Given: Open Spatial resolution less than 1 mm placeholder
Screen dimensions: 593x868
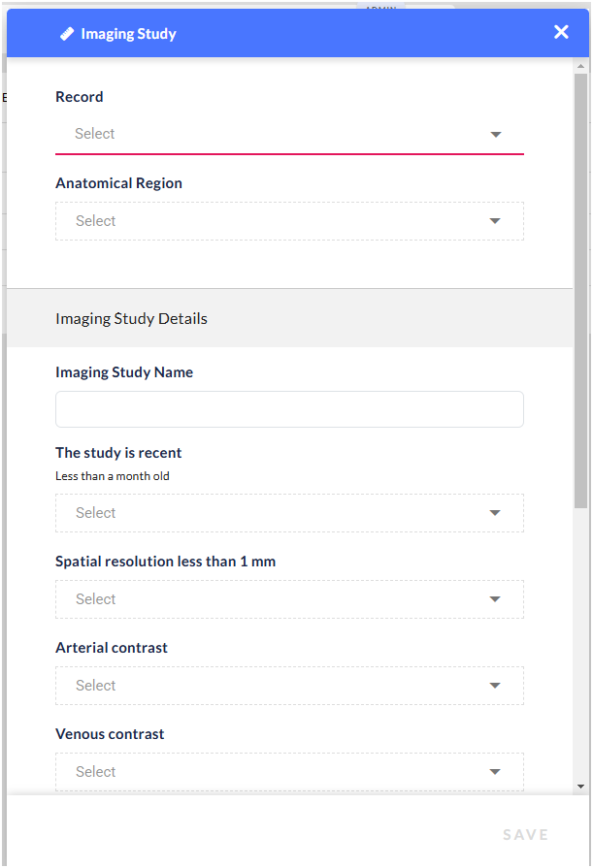Looking at the screenshot, I should click(96, 599).
